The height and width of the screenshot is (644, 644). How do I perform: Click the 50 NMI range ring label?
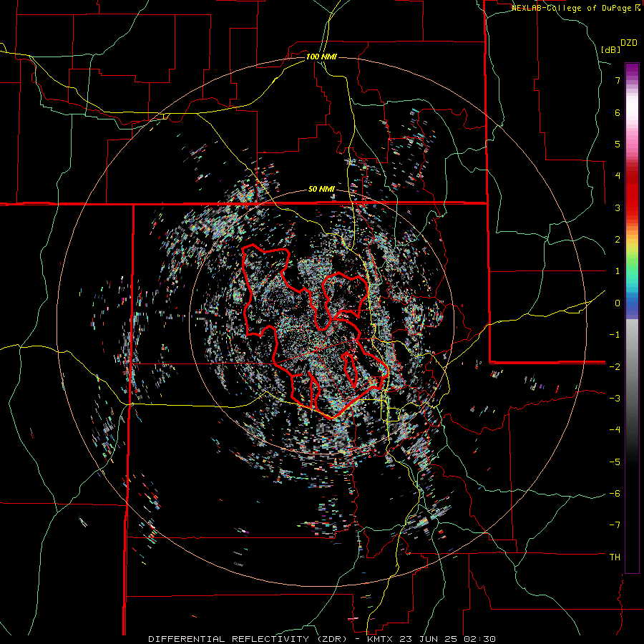click(x=321, y=190)
